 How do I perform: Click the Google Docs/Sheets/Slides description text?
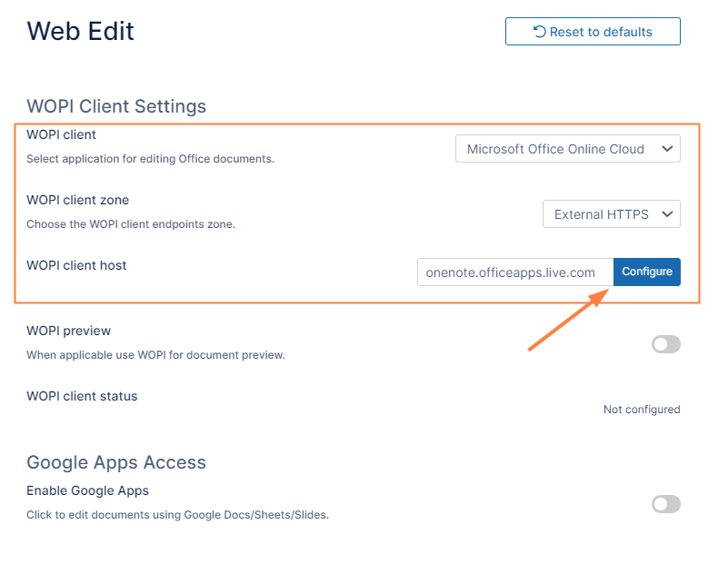tap(177, 515)
